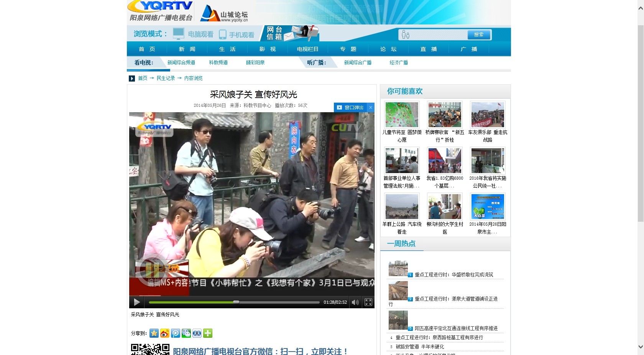Share the video to WeChat
This screenshot has height=355, width=644.
pyautogui.click(x=186, y=333)
